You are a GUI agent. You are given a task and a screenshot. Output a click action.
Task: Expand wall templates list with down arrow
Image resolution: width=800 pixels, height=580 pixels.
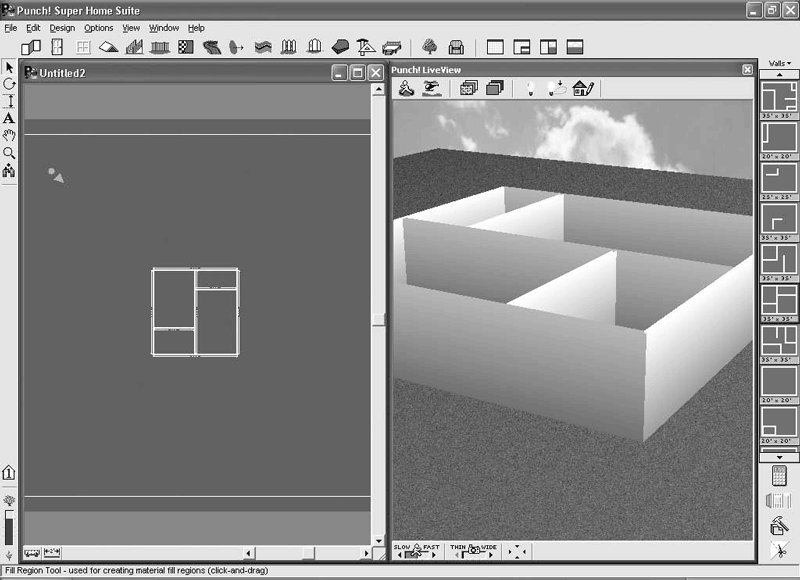779,458
